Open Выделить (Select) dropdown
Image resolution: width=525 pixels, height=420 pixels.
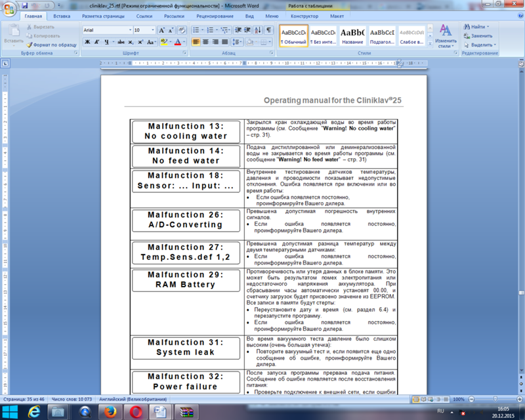pyautogui.click(x=480, y=45)
